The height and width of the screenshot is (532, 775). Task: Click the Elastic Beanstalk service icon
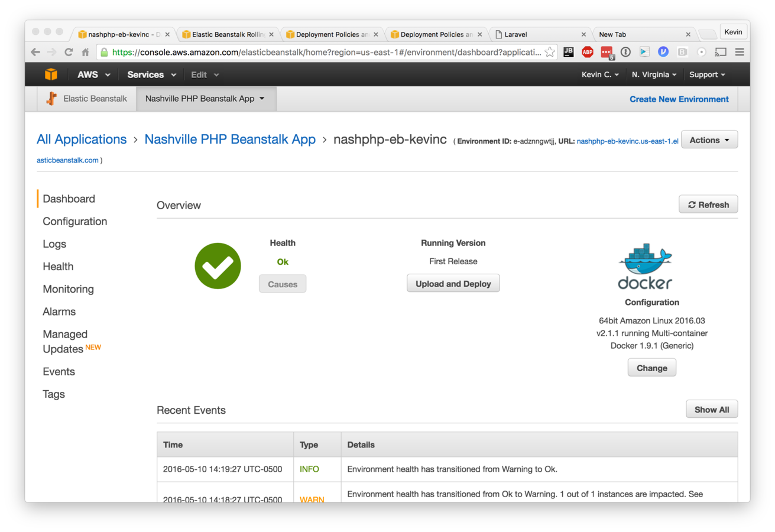point(52,99)
